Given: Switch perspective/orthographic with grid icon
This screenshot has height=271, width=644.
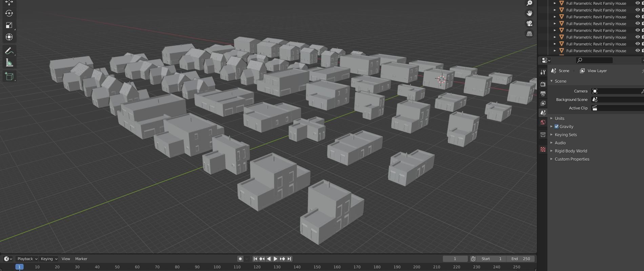Looking at the screenshot, I should tap(529, 34).
